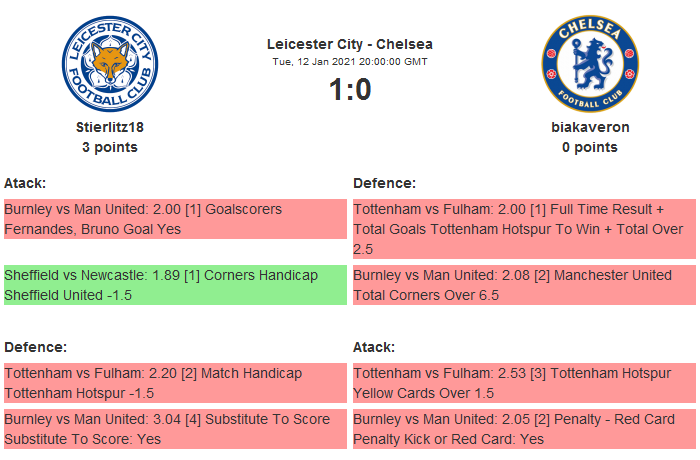Click the Tottenham Yellow Cards Over 1.5 bet
This screenshot has width=700, height=460.
coord(524,383)
